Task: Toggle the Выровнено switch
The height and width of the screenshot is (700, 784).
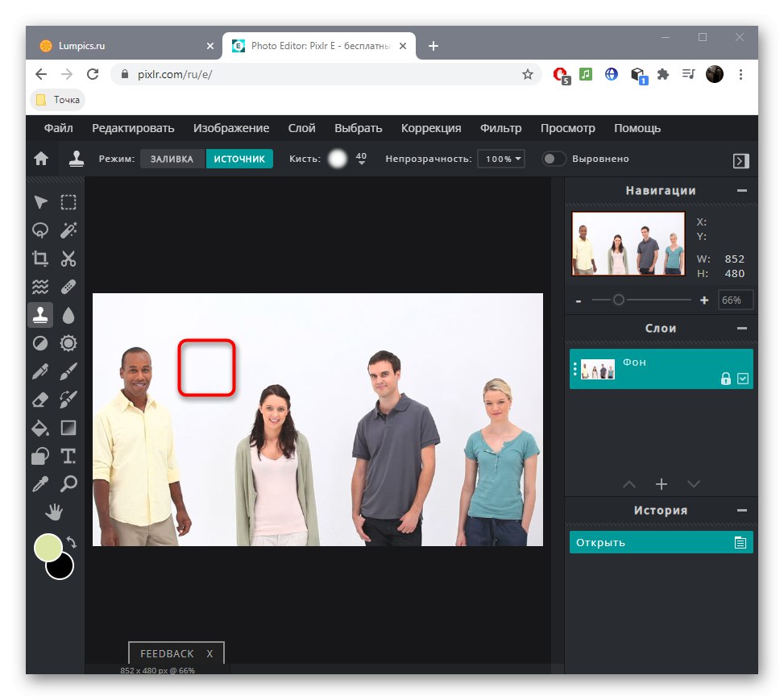Action: point(554,159)
